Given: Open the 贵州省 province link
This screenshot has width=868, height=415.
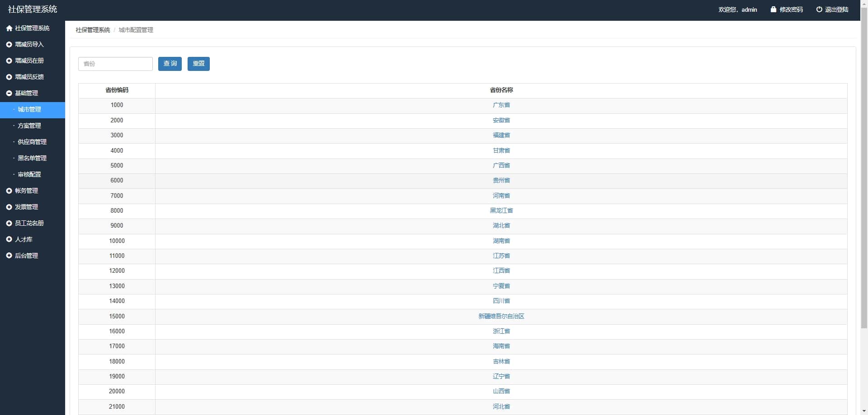Looking at the screenshot, I should tap(501, 180).
